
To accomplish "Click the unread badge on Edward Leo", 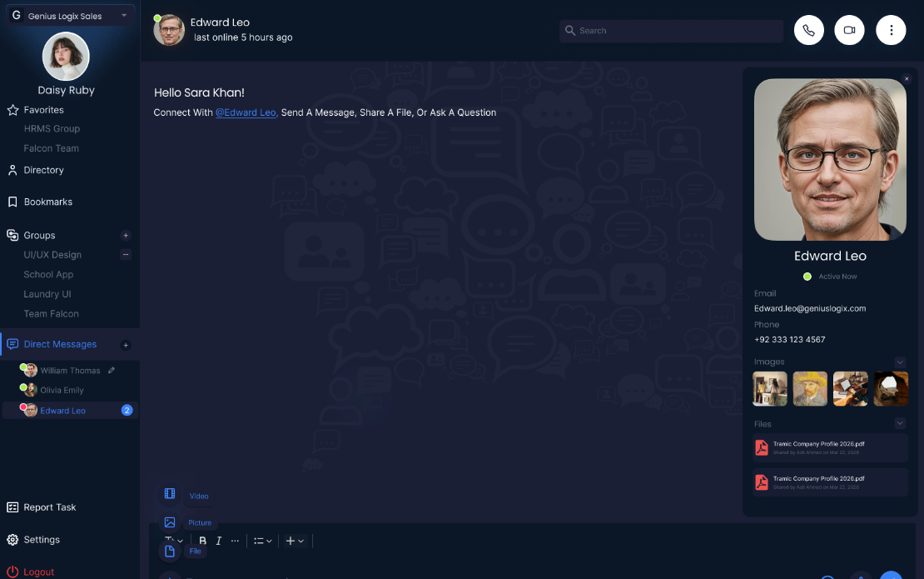I will point(127,411).
